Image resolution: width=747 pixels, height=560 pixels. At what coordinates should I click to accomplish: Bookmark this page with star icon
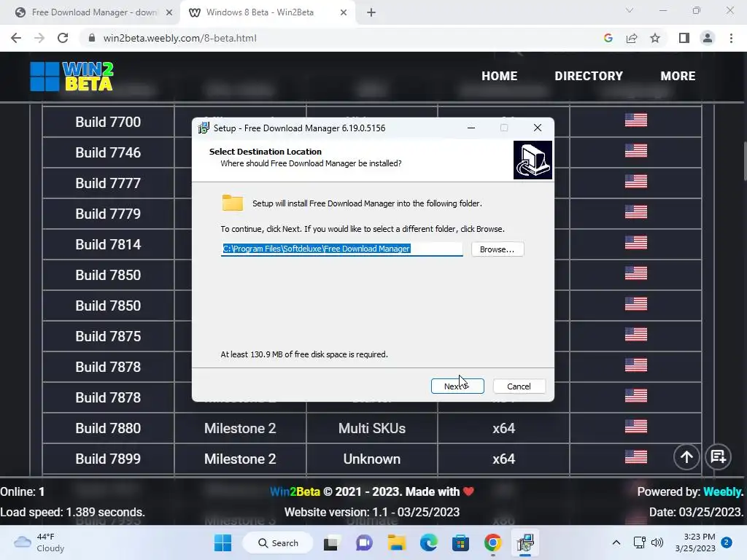[655, 38]
